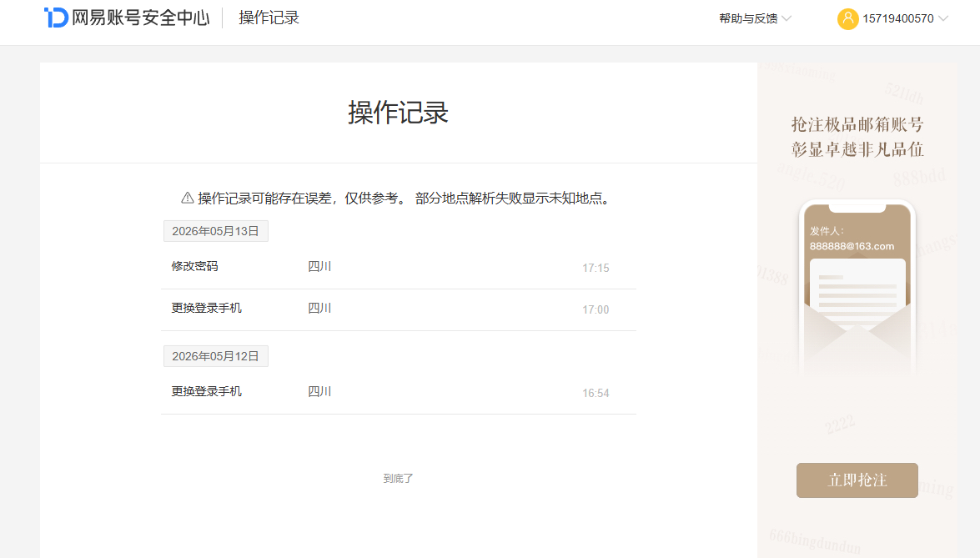Click the NetEase ID logo icon
The height and width of the screenshot is (558, 980).
(x=56, y=18)
